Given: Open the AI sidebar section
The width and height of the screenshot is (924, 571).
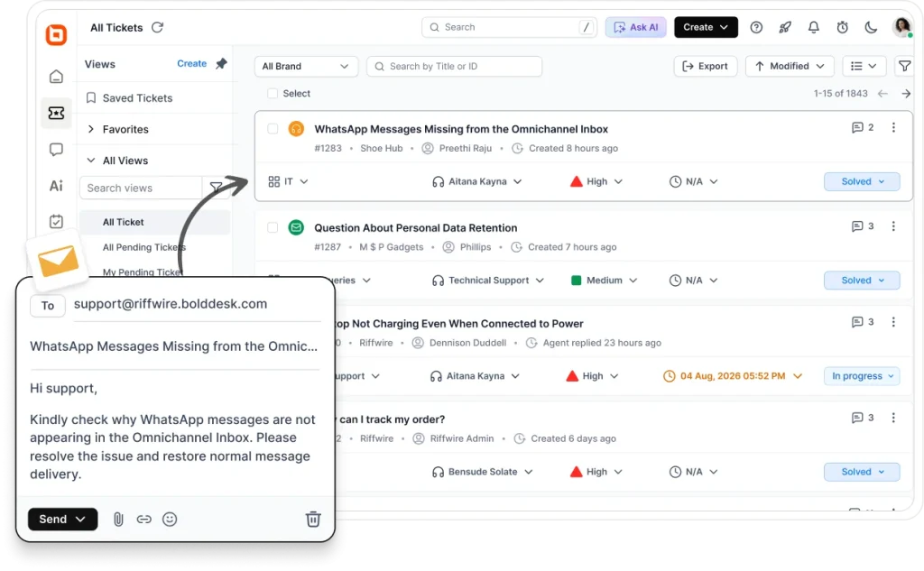Looking at the screenshot, I should coord(56,186).
